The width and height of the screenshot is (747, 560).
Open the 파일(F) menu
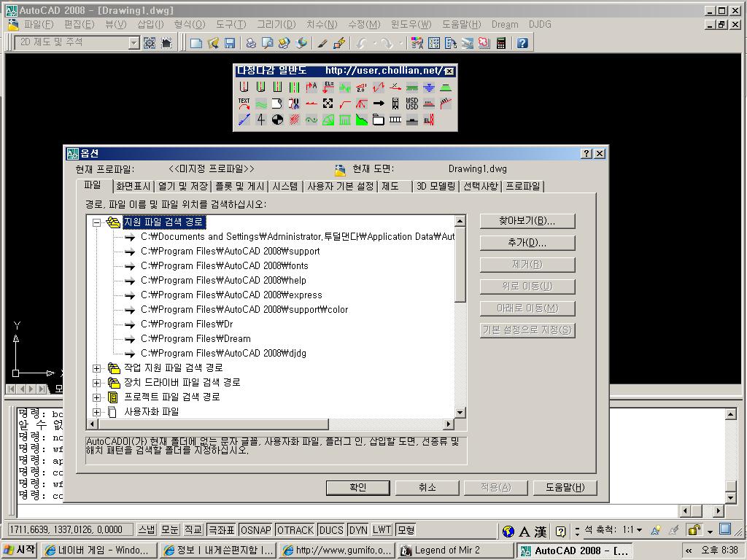[39, 24]
